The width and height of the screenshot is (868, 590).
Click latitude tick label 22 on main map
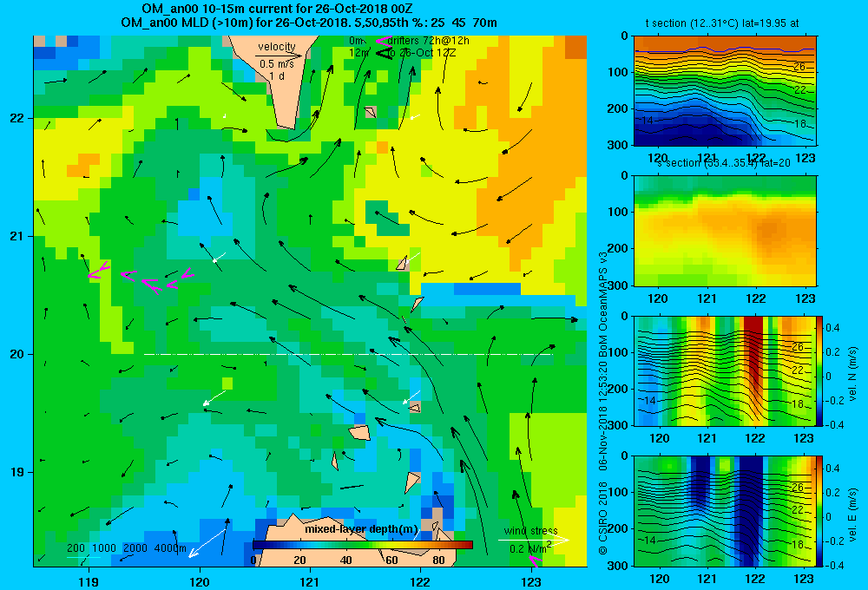coord(17,119)
